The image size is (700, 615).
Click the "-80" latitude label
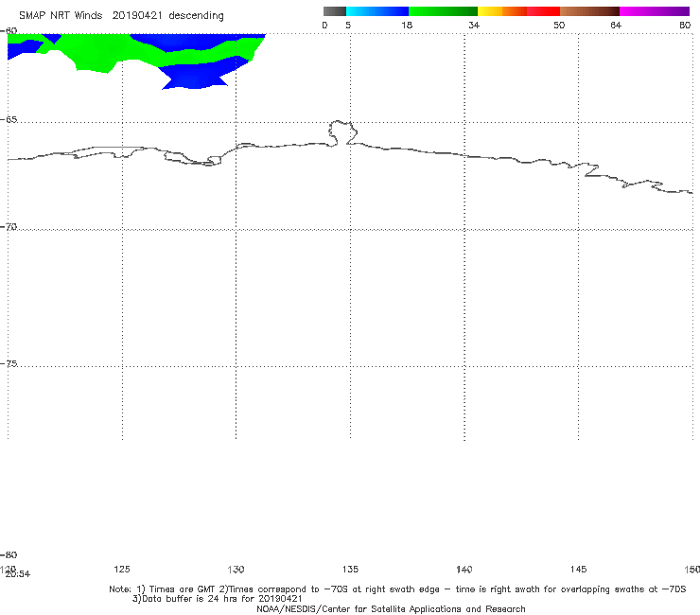click(x=9, y=554)
